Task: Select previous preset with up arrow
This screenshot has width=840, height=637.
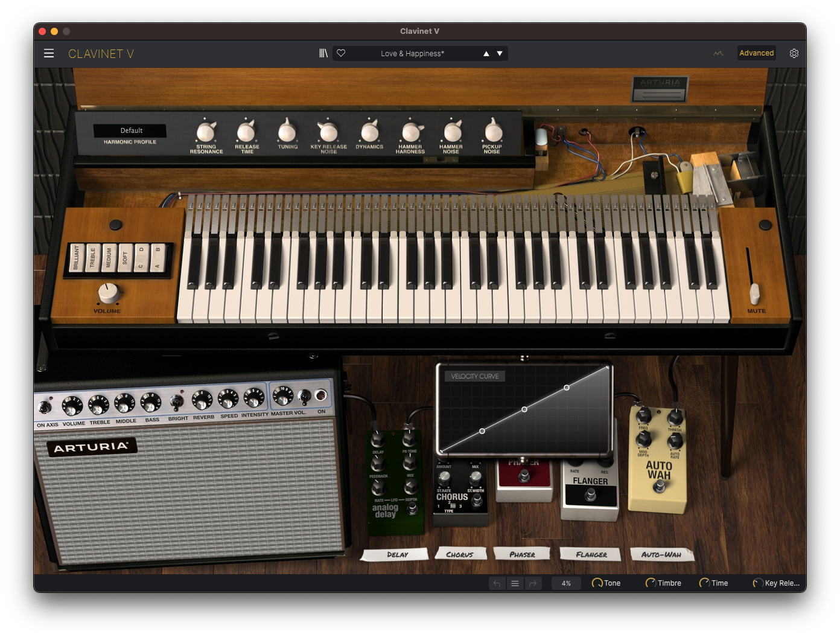Action: coord(486,54)
